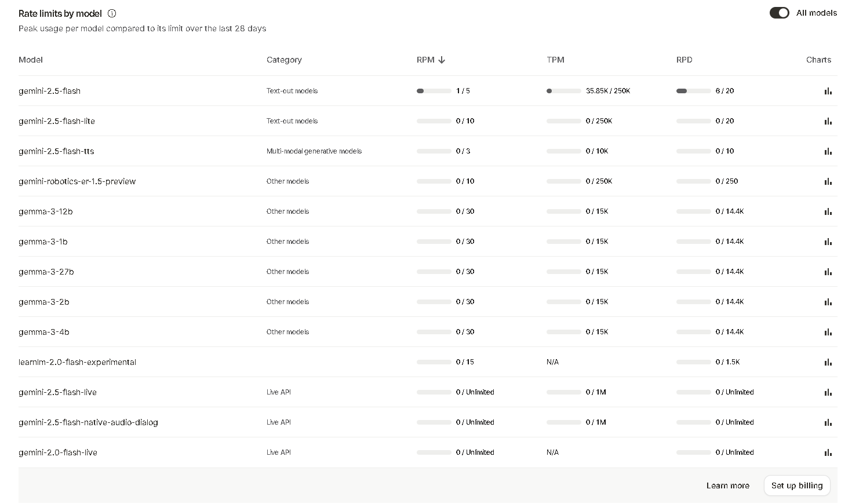The height and width of the screenshot is (504, 852).
Task: View chart icon for gemma-3-12b
Action: click(x=828, y=211)
